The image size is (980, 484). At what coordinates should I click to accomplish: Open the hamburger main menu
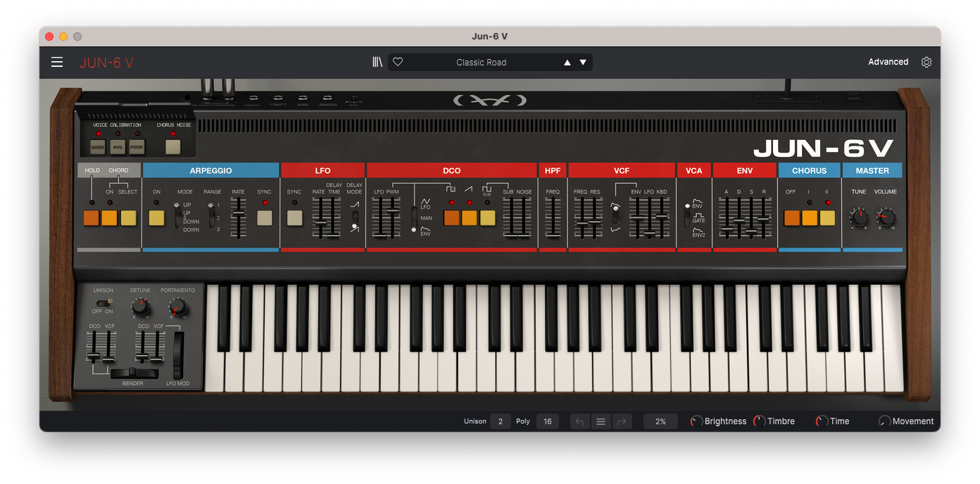[x=57, y=62]
